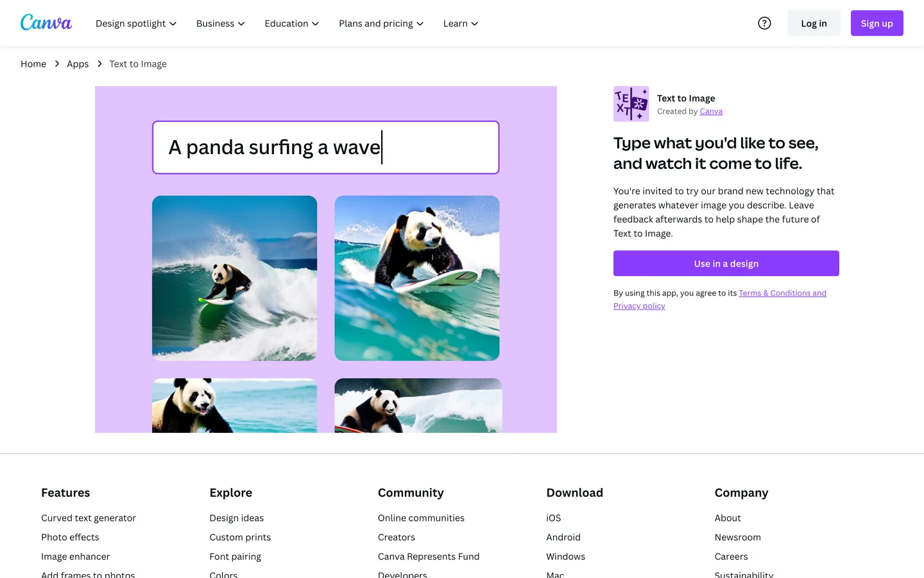The height and width of the screenshot is (578, 924).
Task: Open the Apps breadcrumb link
Action: click(x=78, y=64)
